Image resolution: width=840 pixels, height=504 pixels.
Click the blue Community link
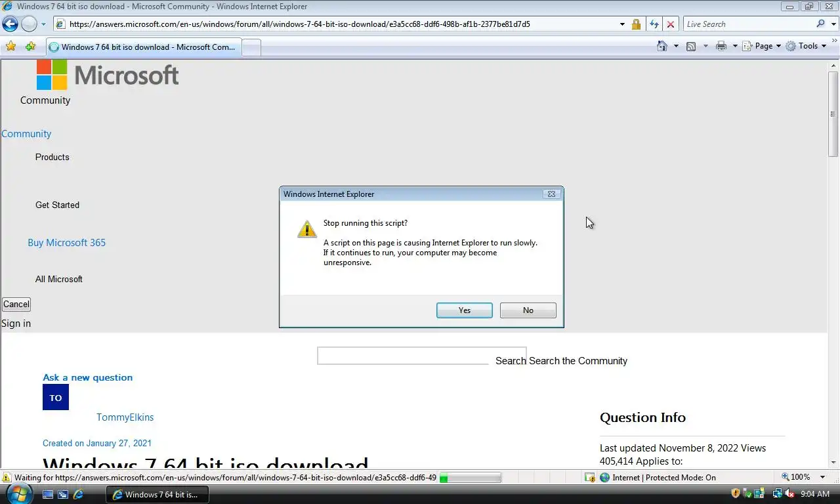point(26,134)
